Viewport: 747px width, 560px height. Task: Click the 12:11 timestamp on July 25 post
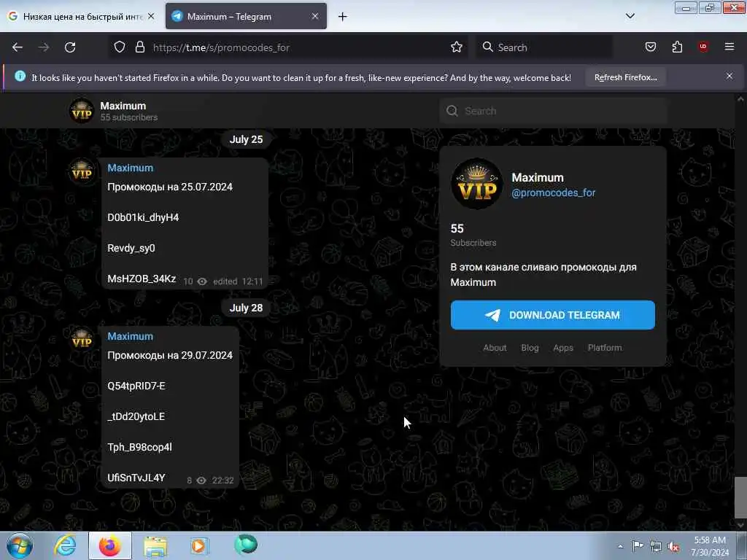[252, 281]
